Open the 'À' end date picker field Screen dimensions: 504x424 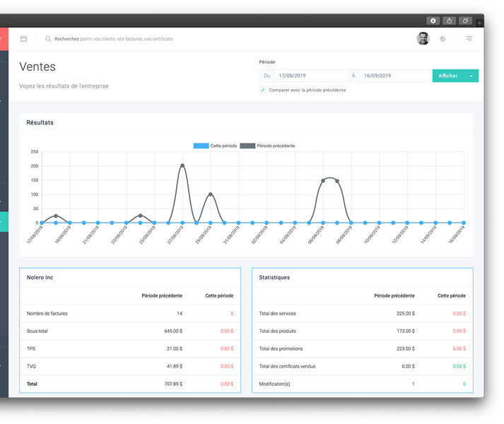point(394,76)
